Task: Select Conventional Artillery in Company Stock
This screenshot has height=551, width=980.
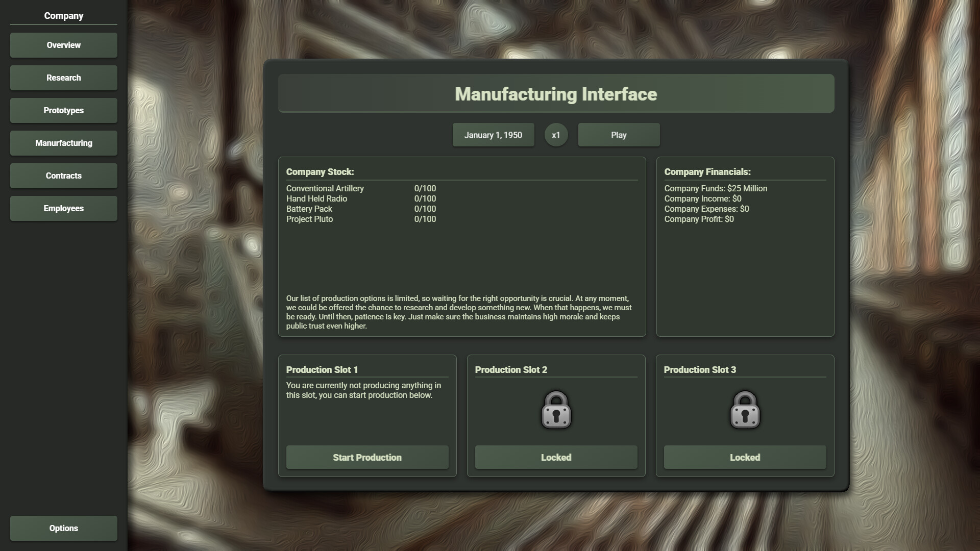Action: 325,188
